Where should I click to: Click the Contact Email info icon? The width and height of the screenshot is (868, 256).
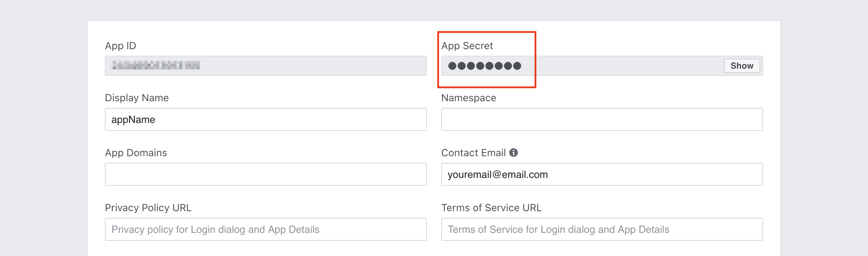[x=514, y=153]
